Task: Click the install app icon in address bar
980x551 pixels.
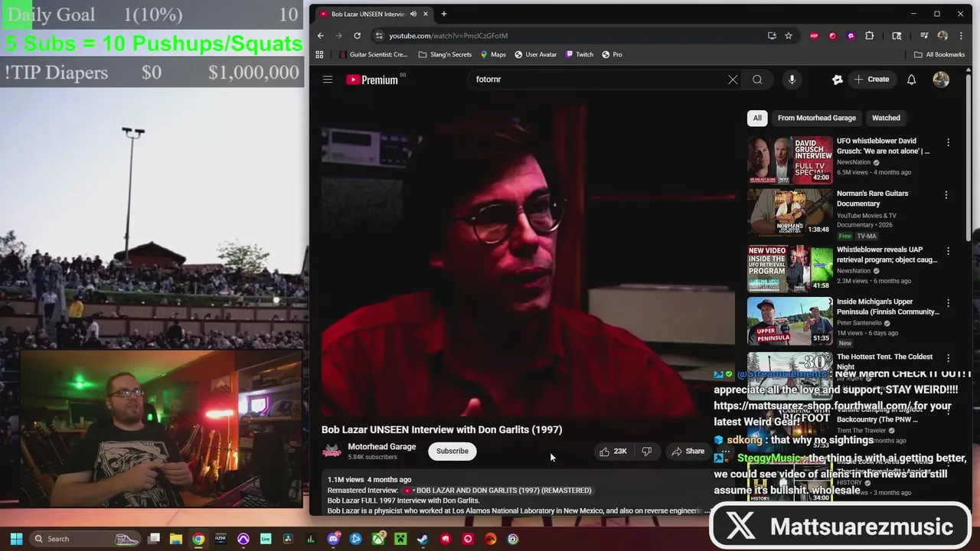Action: (x=772, y=35)
